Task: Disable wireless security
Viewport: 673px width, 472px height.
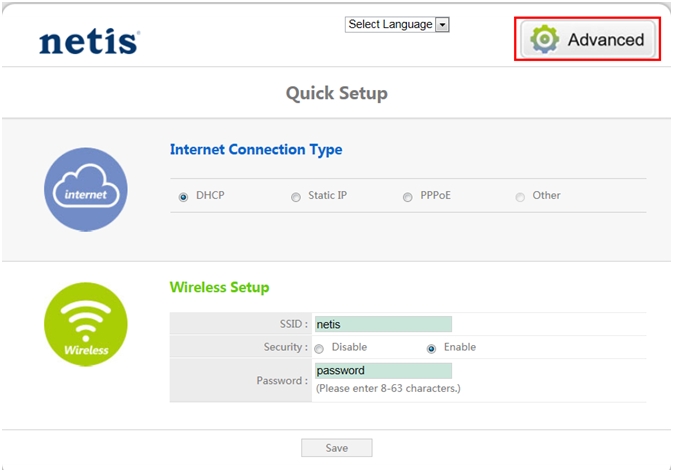Action: 319,349
